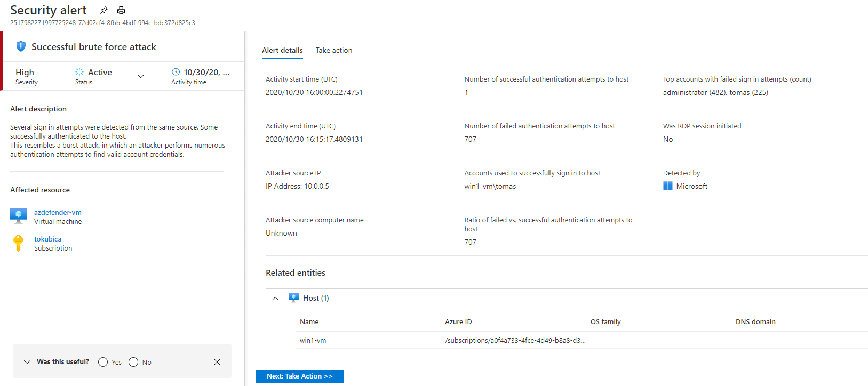Click the print icon in the header
Viewport: 868px width, 386px height.
click(x=121, y=10)
